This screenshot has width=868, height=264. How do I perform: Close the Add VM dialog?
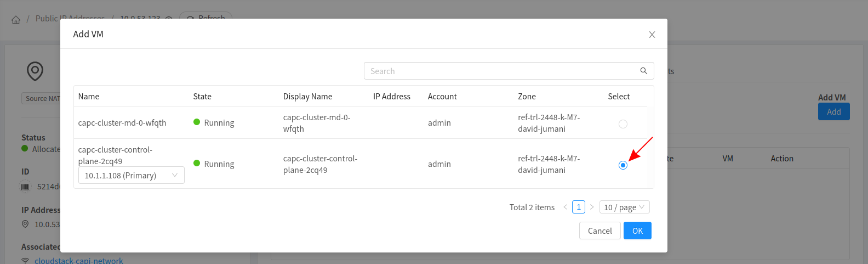(652, 35)
